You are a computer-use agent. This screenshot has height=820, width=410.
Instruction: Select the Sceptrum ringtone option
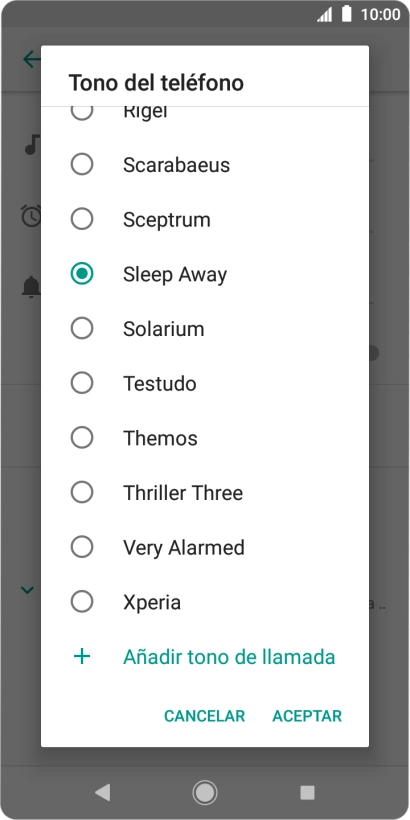(204, 220)
